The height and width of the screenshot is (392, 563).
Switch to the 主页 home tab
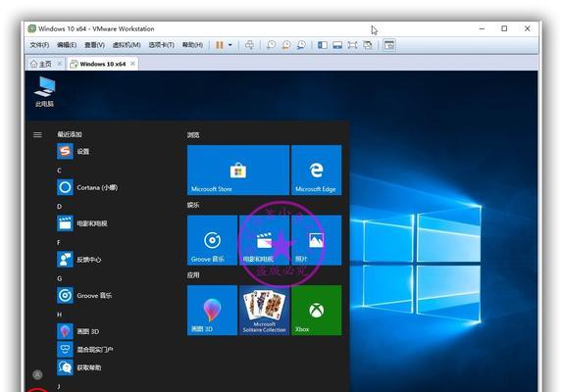click(41, 64)
